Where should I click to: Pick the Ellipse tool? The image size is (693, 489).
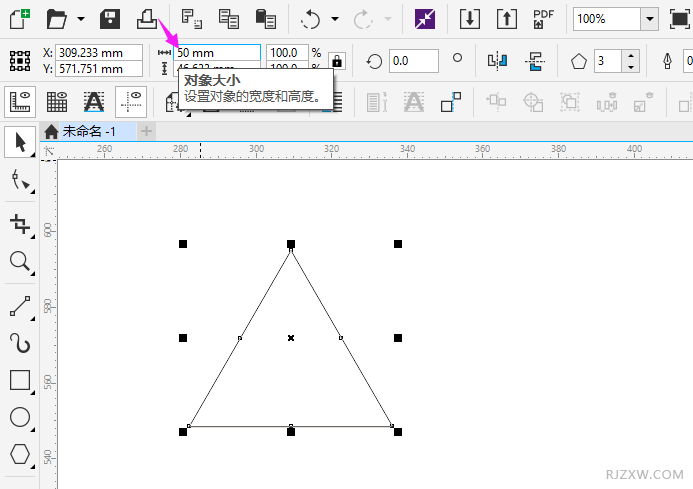[20, 418]
